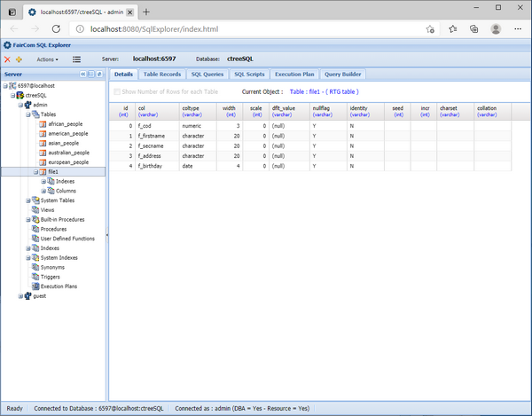The width and height of the screenshot is (532, 416).
Task: Open the Actions dropdown menu
Action: 47,59
